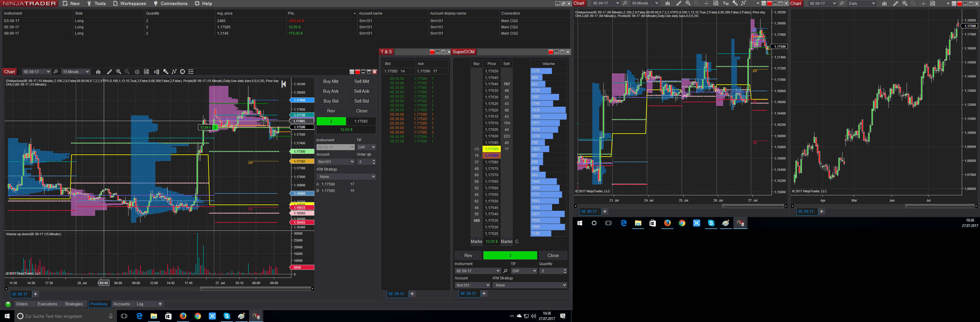The height and width of the screenshot is (322, 980).
Task: Toggle Chart Trader panel in the 15 Minute chart
Action: 156,72
